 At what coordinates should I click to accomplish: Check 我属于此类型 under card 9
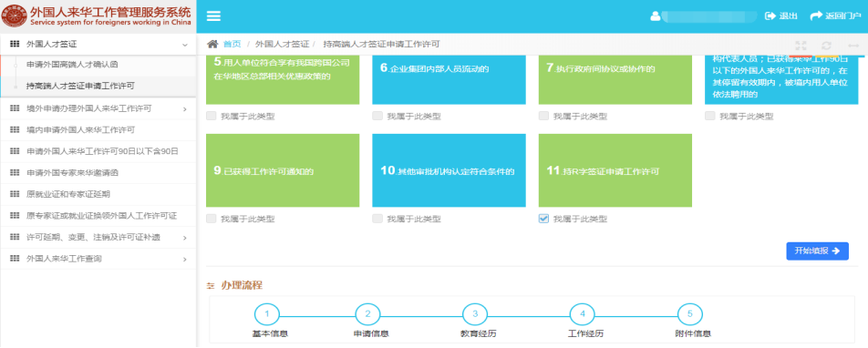(x=211, y=219)
